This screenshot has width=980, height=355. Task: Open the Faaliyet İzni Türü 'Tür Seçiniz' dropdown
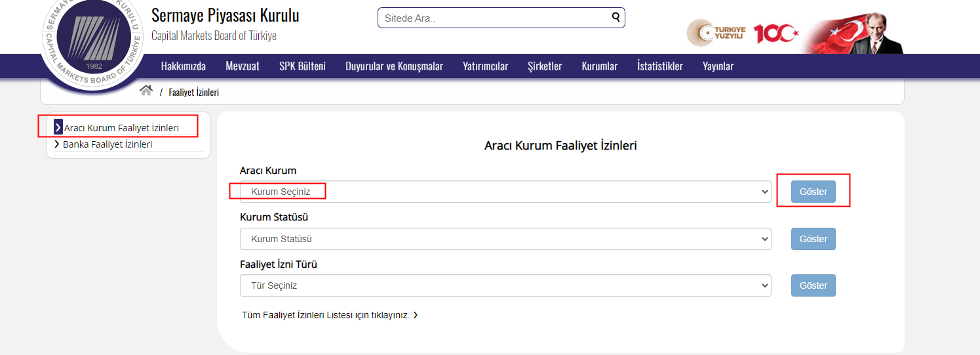[505, 285]
